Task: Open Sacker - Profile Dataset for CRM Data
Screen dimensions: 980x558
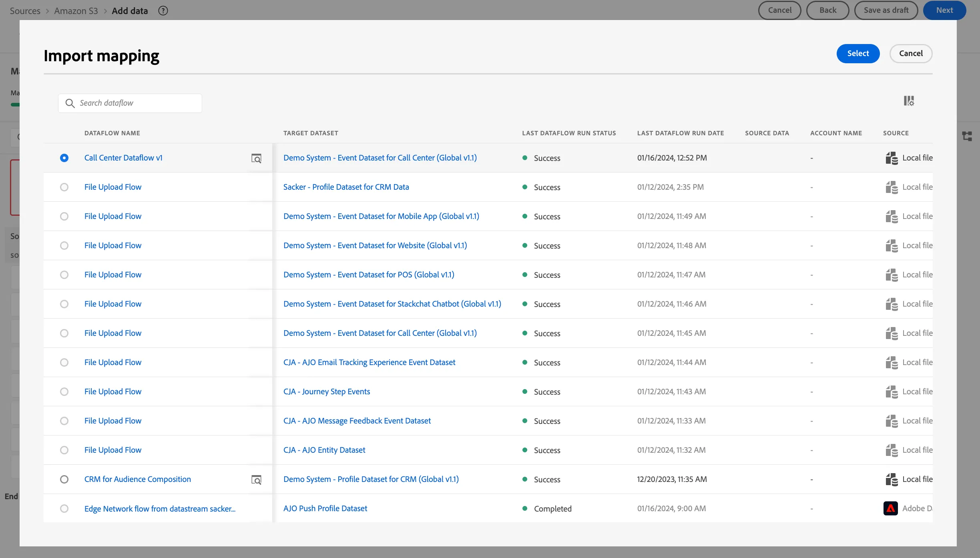Action: [x=346, y=187]
